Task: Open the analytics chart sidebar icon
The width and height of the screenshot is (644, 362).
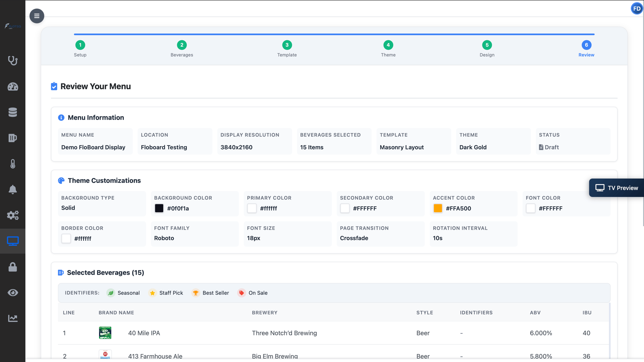Action: click(13, 318)
